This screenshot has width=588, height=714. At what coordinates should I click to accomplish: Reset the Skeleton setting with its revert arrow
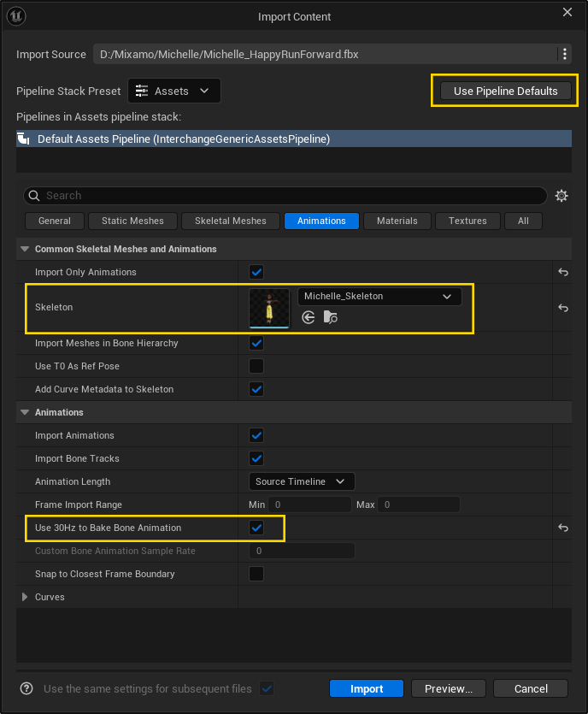point(562,308)
